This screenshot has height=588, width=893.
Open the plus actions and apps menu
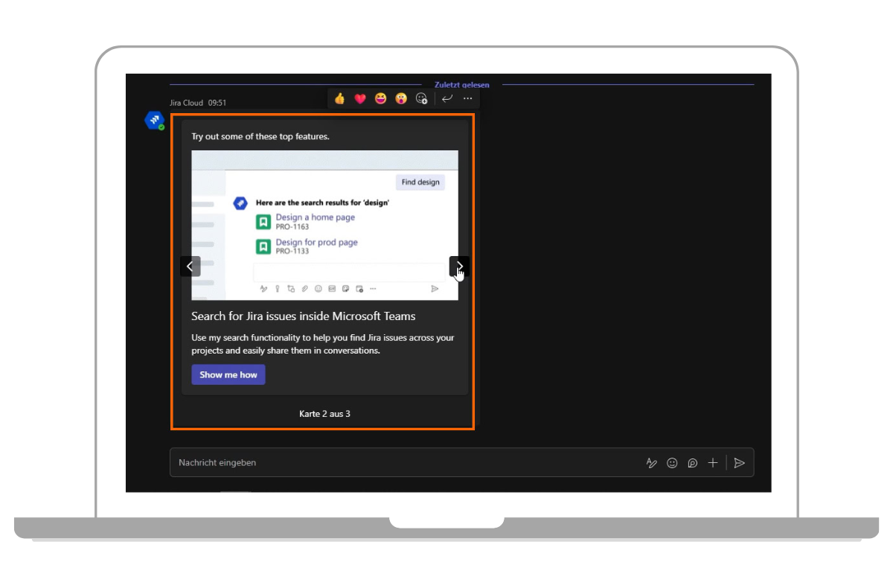coord(713,463)
